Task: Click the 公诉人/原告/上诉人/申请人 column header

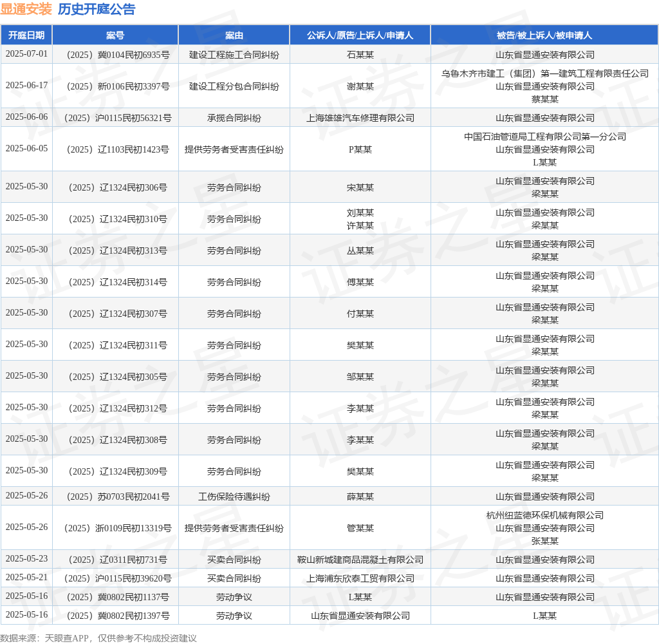Action: click(x=360, y=35)
